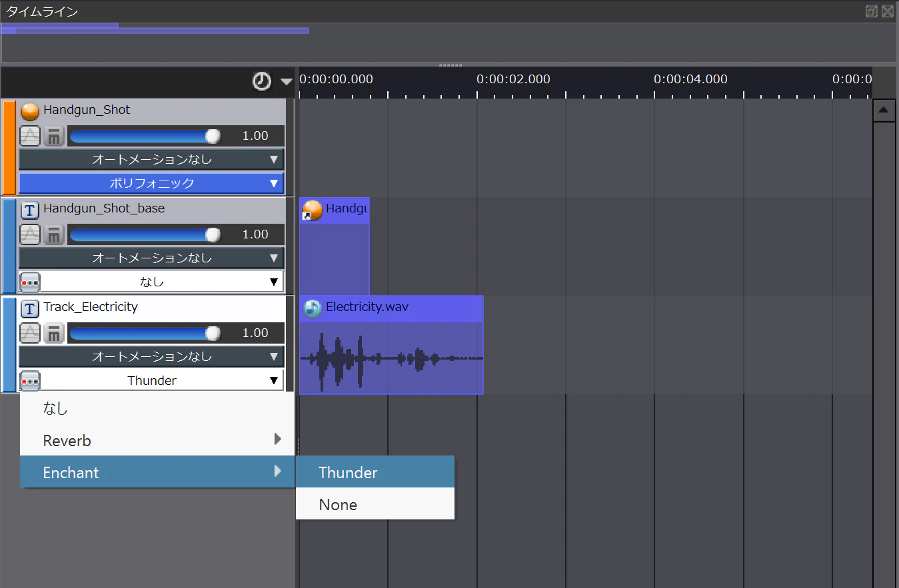Click the Handgun_Shot_base volume slider
The height and width of the screenshot is (588, 899).
[145, 234]
